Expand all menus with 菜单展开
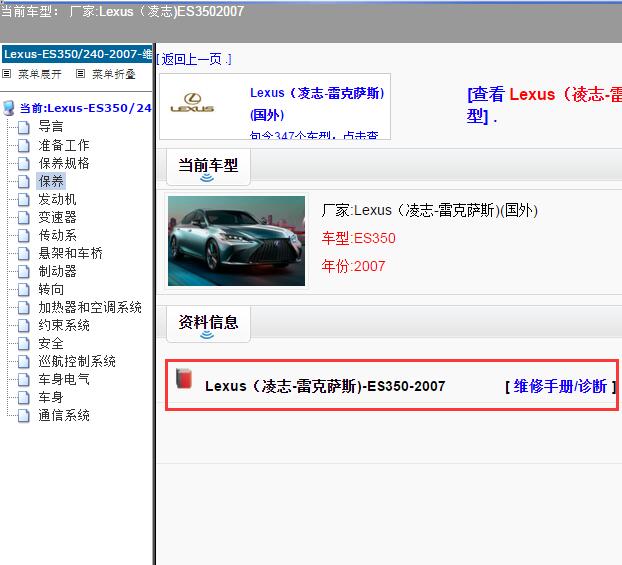Viewport: 622px width, 565px height. pos(34,74)
